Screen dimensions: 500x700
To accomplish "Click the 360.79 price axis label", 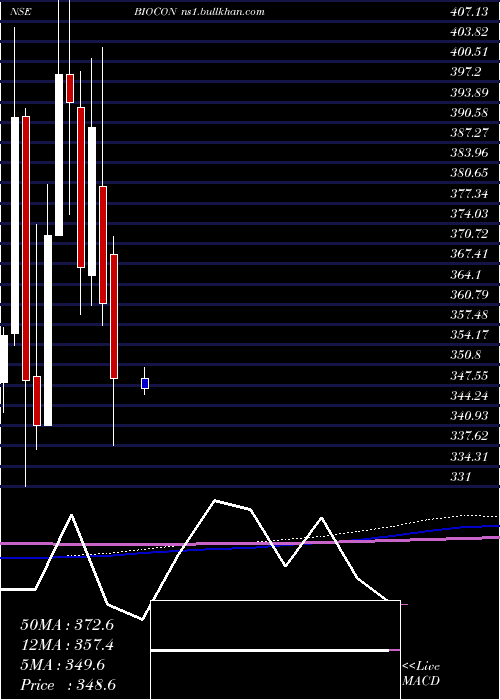I will [469, 294].
